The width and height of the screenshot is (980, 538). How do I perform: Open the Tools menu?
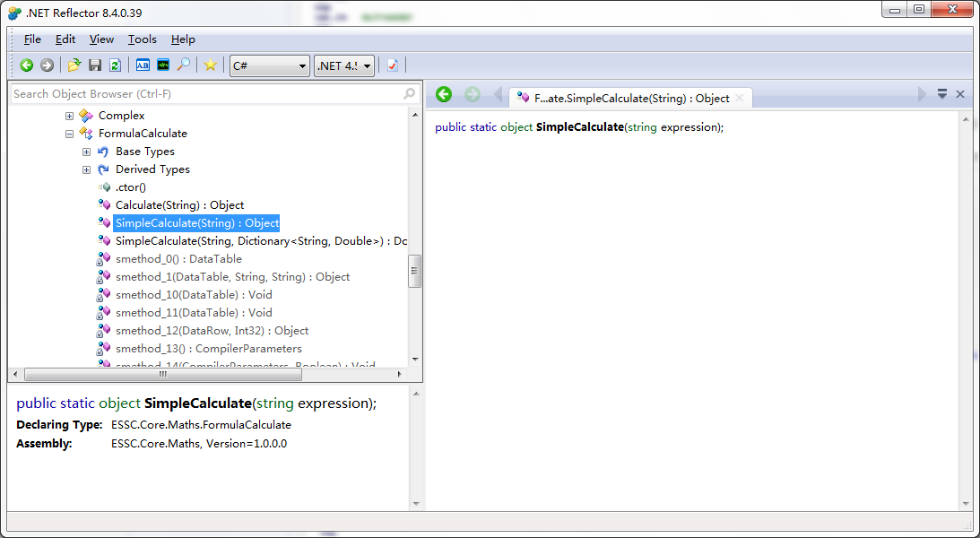[x=143, y=39]
